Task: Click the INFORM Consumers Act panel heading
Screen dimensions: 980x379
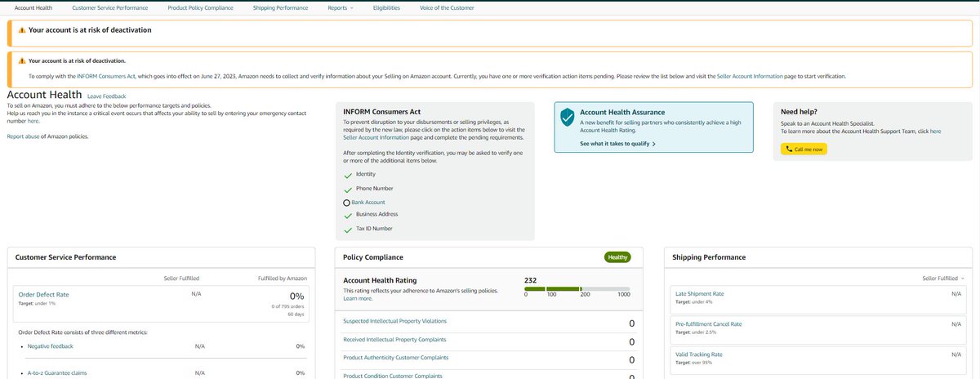Action: [x=382, y=111]
